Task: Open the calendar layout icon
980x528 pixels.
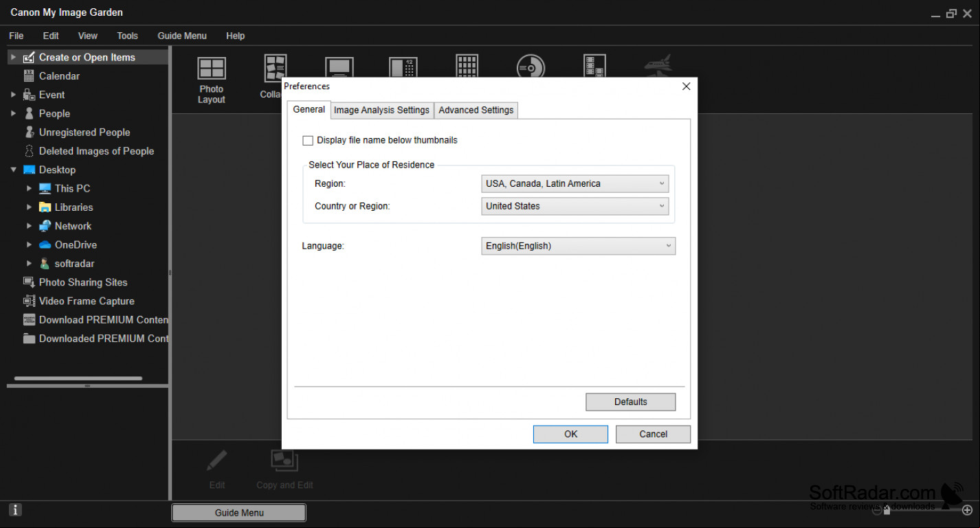Action: tap(403, 67)
